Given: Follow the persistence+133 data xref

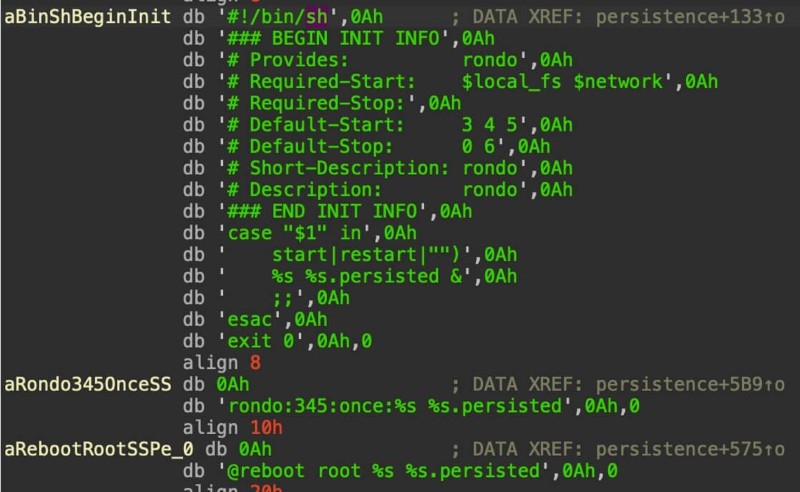Looking at the screenshot, I should point(681,19).
